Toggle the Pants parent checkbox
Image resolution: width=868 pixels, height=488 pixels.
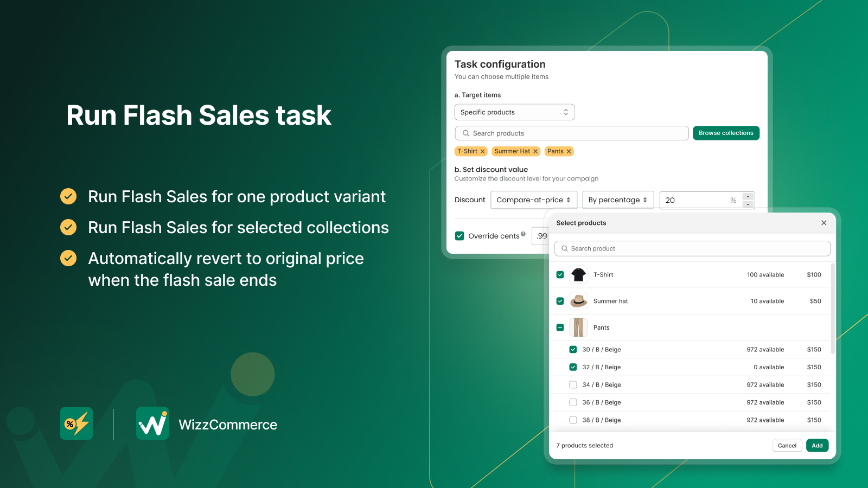click(560, 328)
